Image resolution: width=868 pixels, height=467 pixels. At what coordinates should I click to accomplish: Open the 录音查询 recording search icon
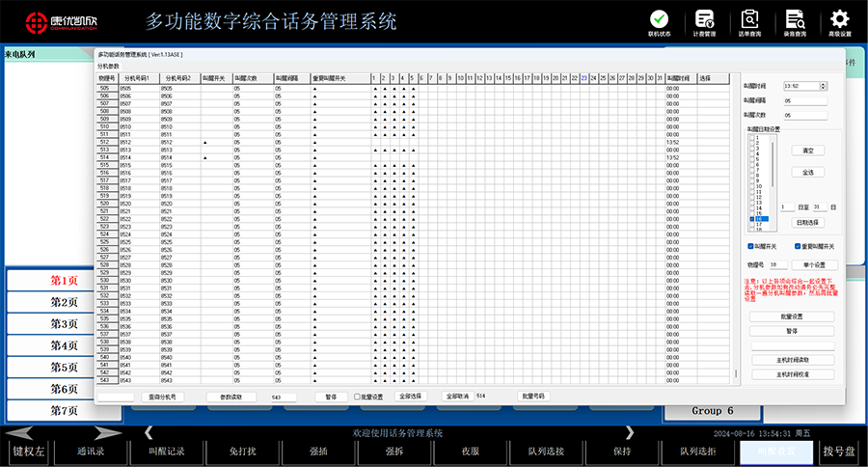[x=795, y=19]
